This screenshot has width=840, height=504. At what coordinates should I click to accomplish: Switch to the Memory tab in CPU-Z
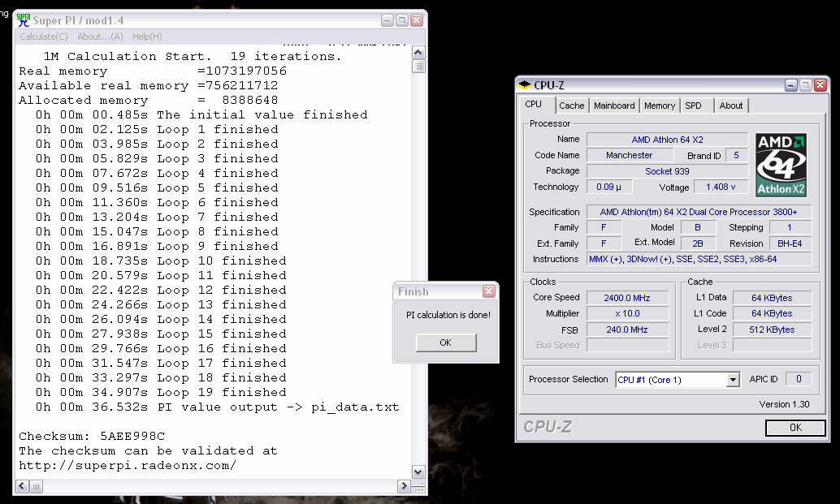[660, 106]
